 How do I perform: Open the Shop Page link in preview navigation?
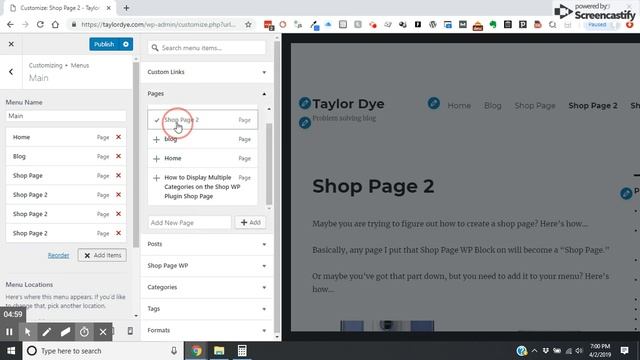535,106
